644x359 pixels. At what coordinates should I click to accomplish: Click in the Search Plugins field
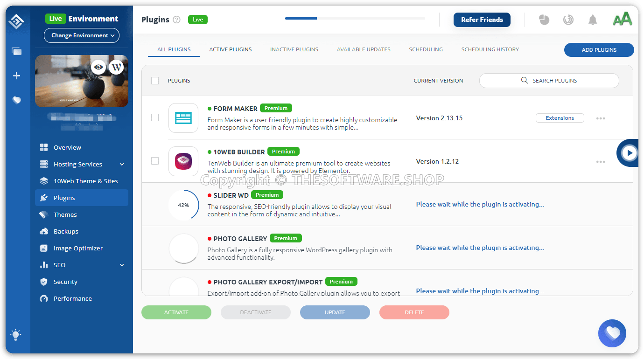549,81
